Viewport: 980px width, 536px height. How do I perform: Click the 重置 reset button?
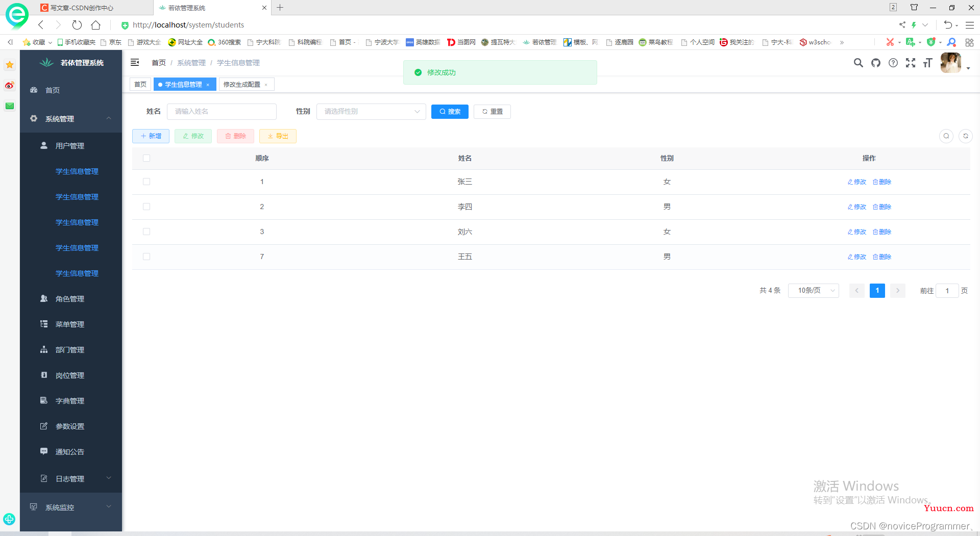tap(492, 111)
